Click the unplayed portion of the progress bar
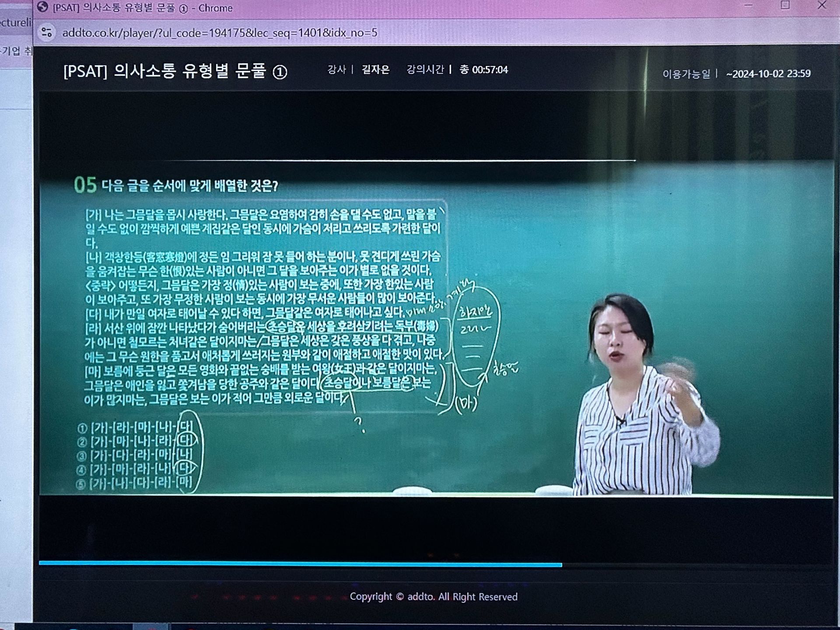Image resolution: width=840 pixels, height=630 pixels. click(696, 565)
